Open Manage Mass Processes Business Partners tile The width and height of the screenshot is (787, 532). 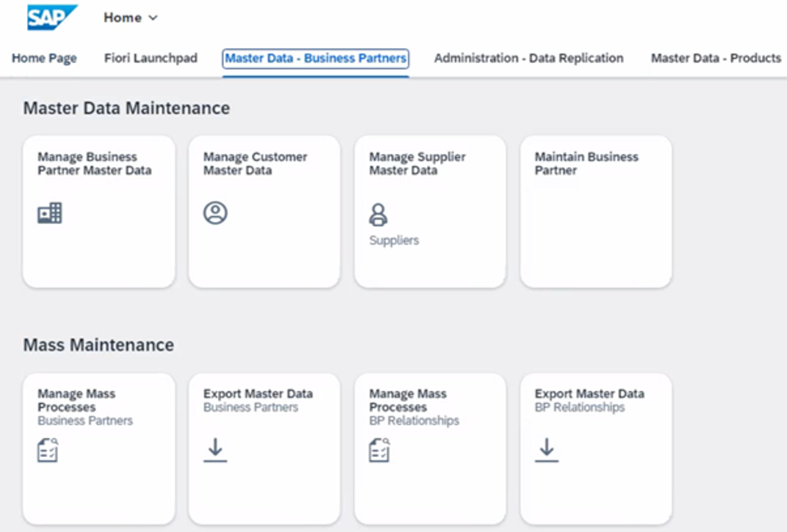(x=99, y=449)
